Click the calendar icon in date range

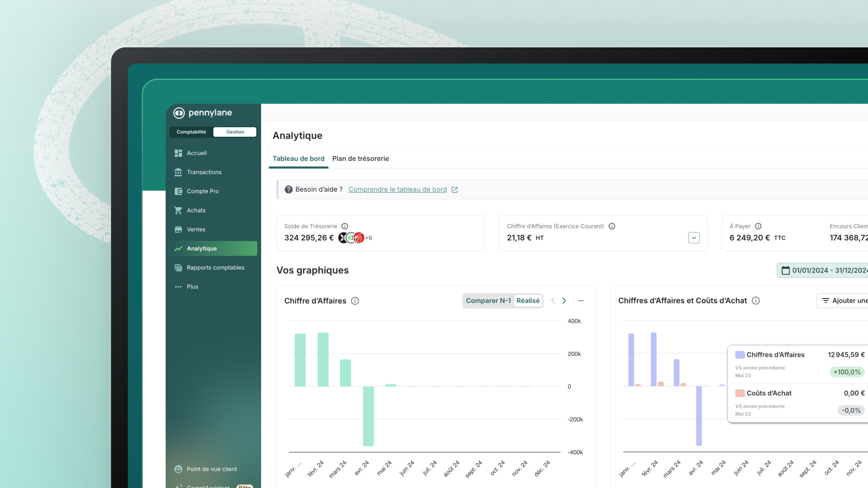tap(786, 270)
